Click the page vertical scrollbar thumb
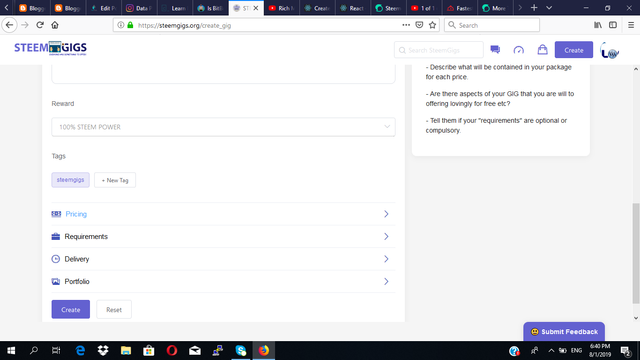The image size is (640, 360). tap(636, 253)
